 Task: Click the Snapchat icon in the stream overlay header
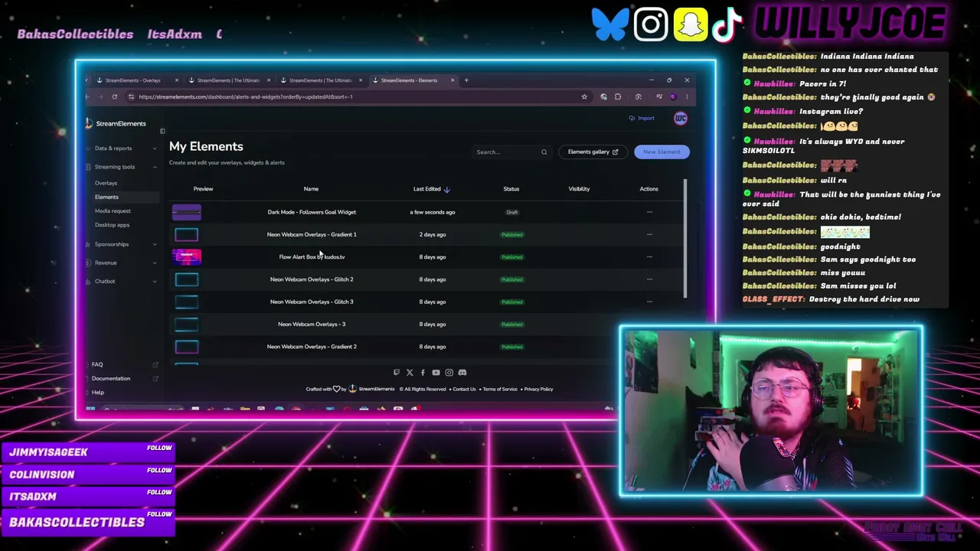(x=691, y=24)
